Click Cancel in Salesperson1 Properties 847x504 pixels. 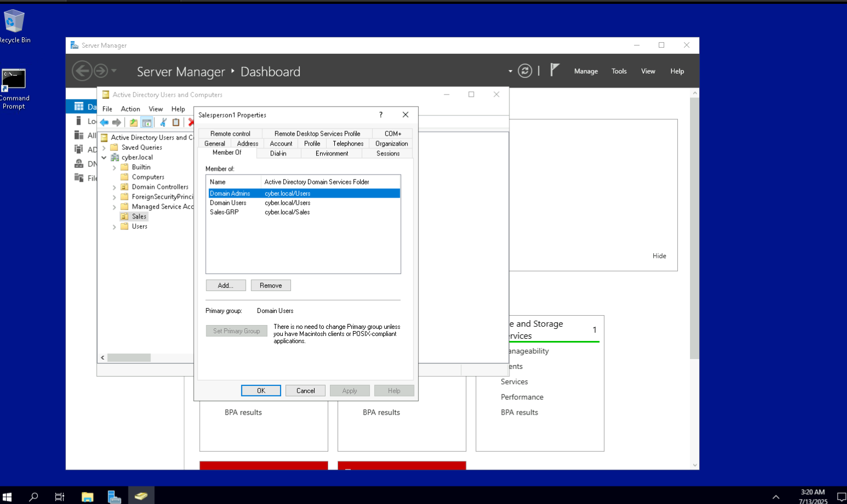click(306, 391)
